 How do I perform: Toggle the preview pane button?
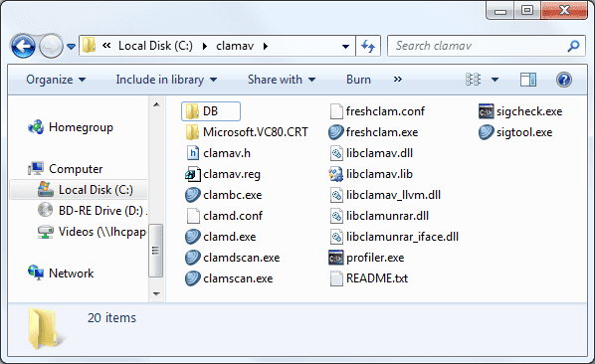coord(527,80)
